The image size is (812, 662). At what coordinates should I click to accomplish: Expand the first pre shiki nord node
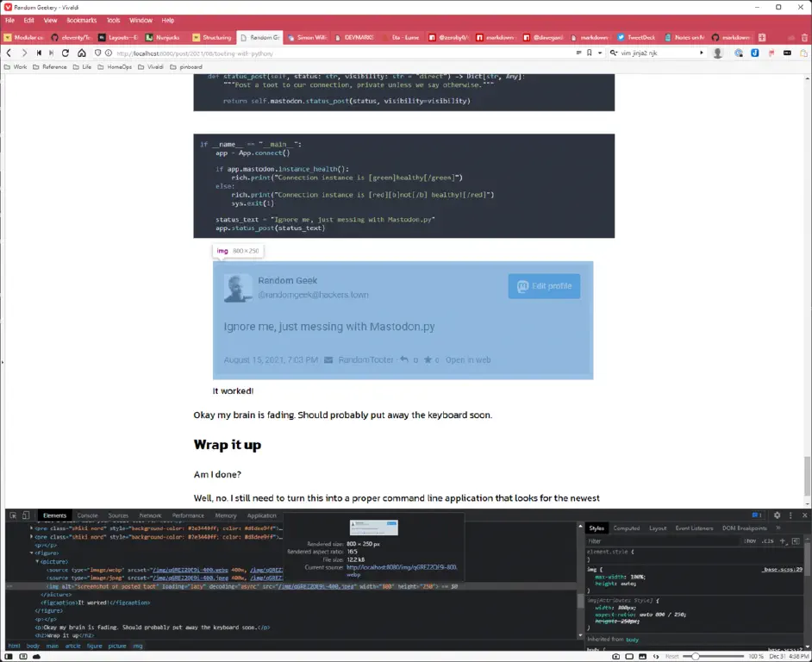click(32, 528)
